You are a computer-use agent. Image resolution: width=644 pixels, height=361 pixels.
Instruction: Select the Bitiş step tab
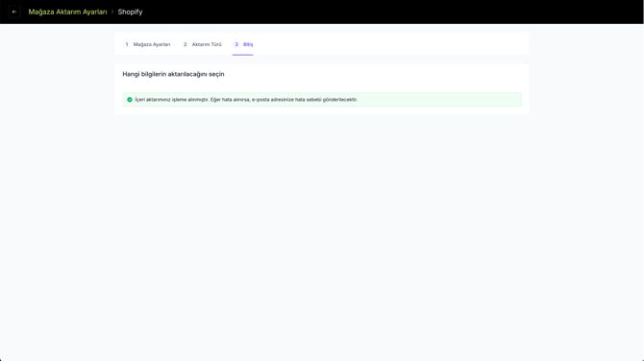pos(243,44)
